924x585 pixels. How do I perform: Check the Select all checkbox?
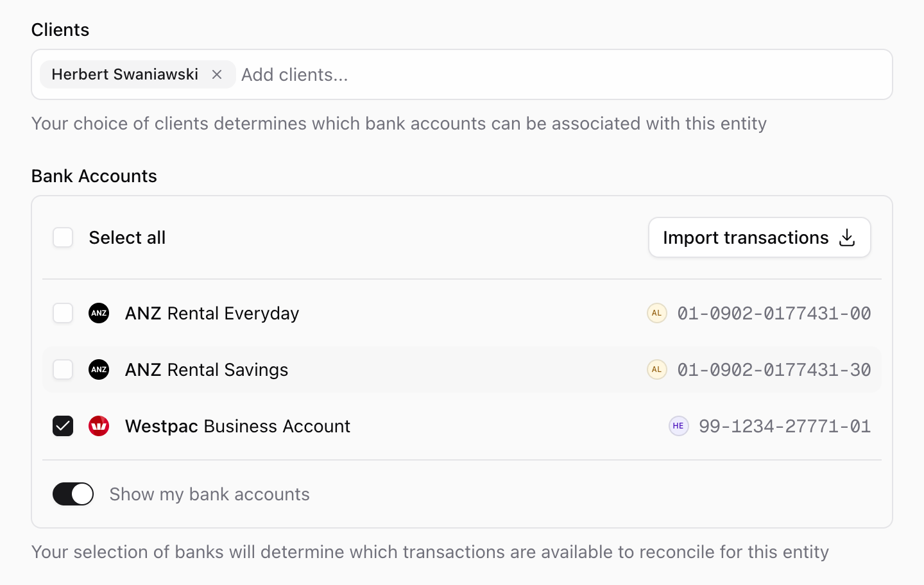pos(63,237)
